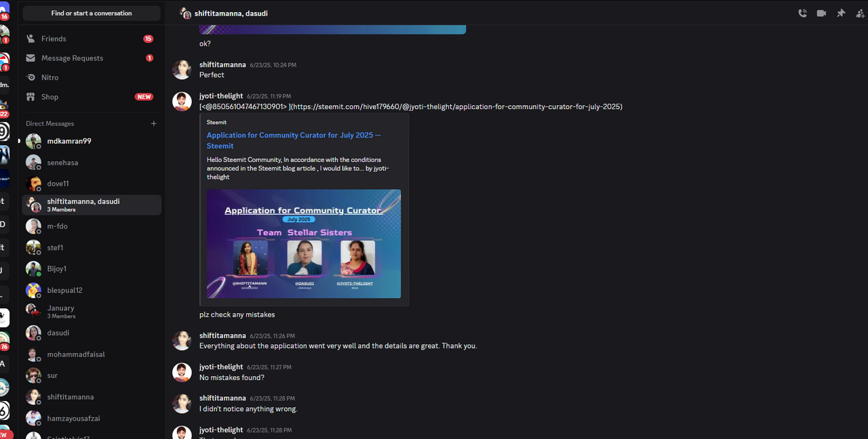Click the message 'Everything about the application went very well'
The height and width of the screenshot is (439, 868).
[338, 346]
